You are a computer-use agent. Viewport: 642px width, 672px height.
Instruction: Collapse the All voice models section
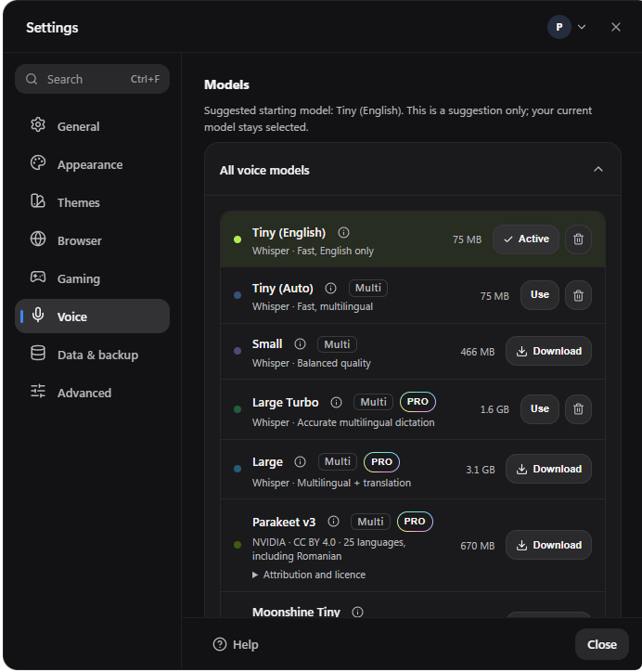(x=598, y=170)
